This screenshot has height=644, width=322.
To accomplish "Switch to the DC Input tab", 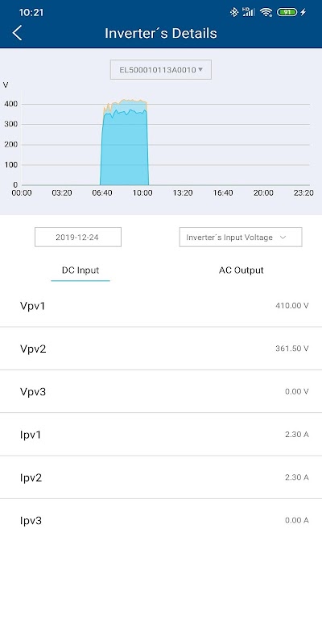I will click(x=80, y=270).
